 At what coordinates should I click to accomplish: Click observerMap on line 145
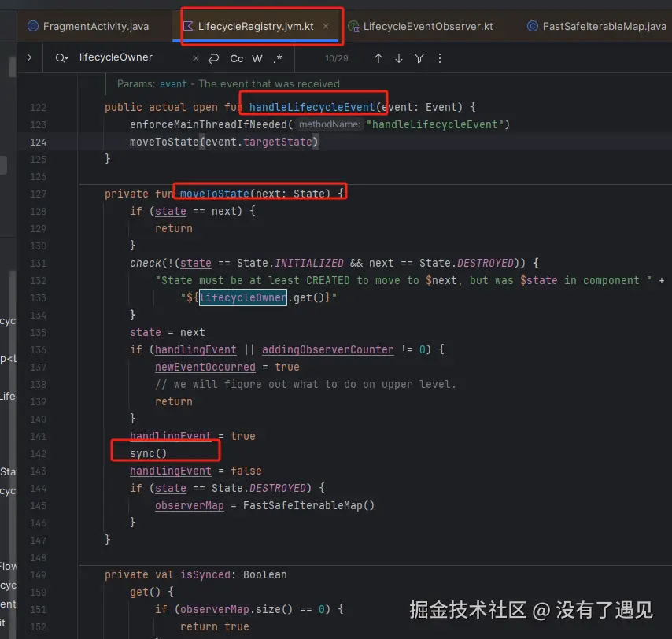click(x=190, y=506)
